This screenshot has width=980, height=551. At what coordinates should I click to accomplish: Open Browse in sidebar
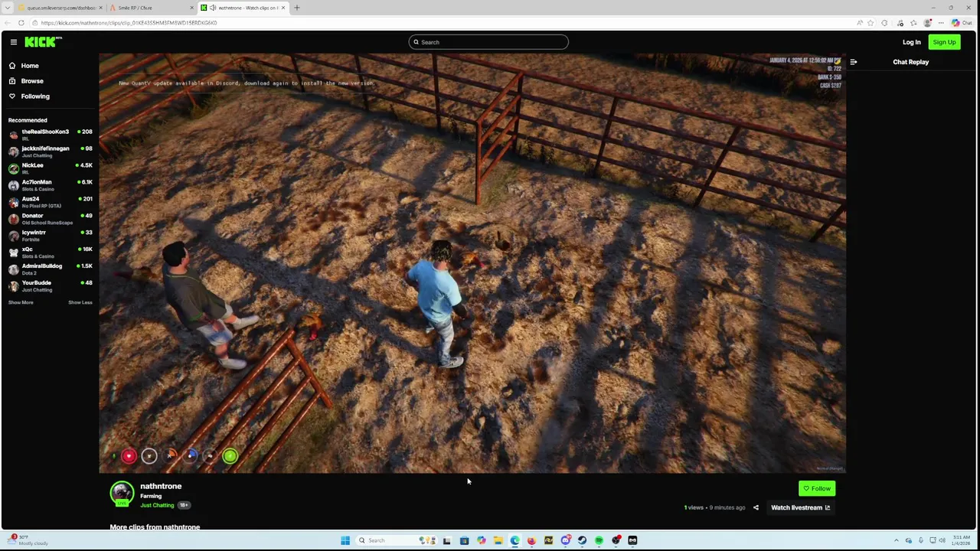pos(32,81)
